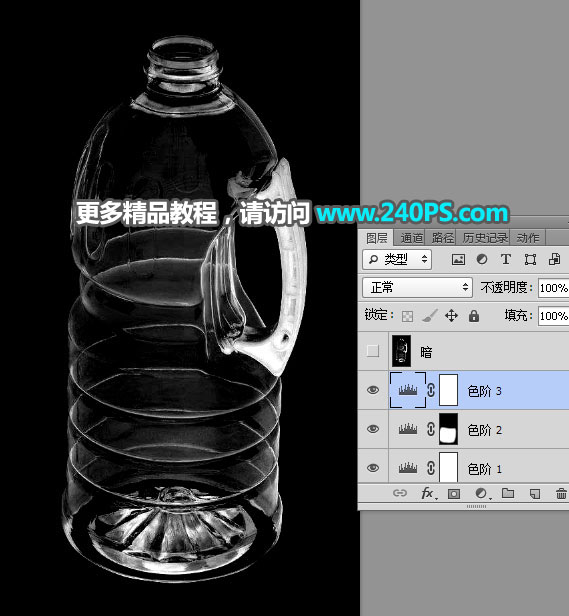The height and width of the screenshot is (616, 569).
Task: Switch to the 动作 (Actions) tab
Action: [528, 238]
